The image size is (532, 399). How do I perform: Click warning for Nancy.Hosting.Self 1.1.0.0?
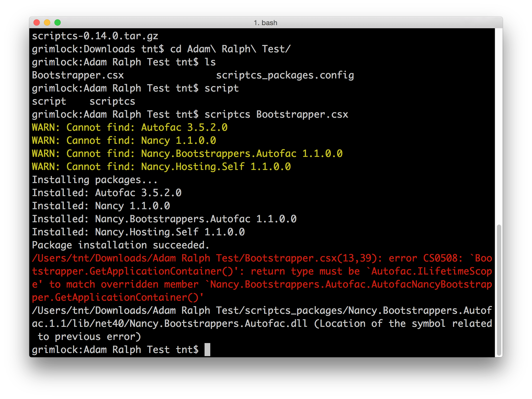point(161,167)
